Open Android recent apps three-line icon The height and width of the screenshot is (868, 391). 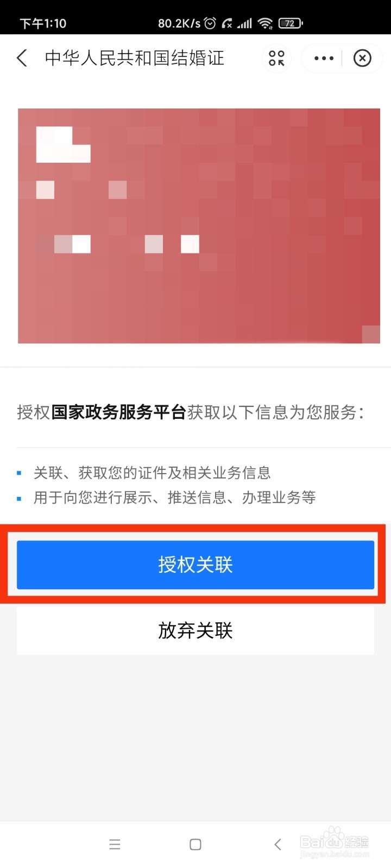tap(115, 844)
